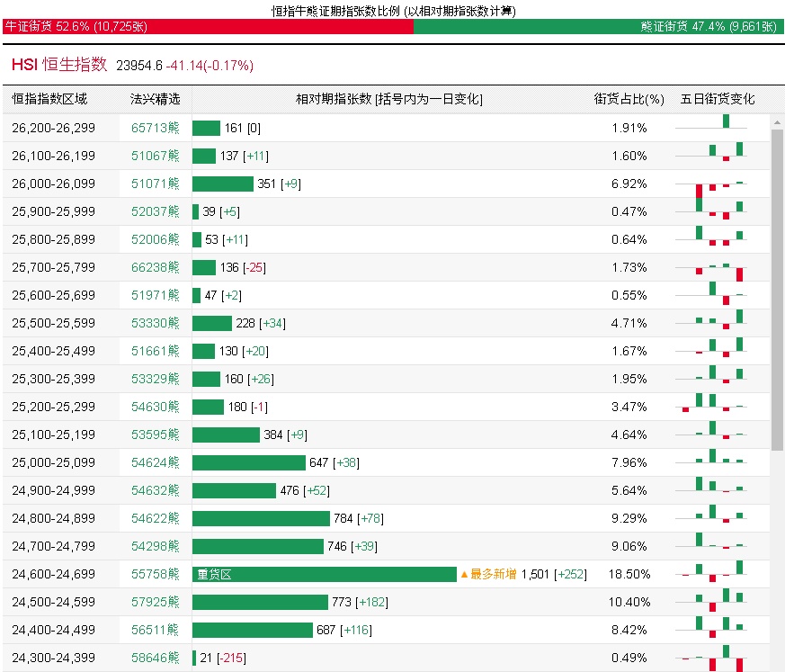
Task: Click the 恒指指数区域 column header
Action: (49, 99)
